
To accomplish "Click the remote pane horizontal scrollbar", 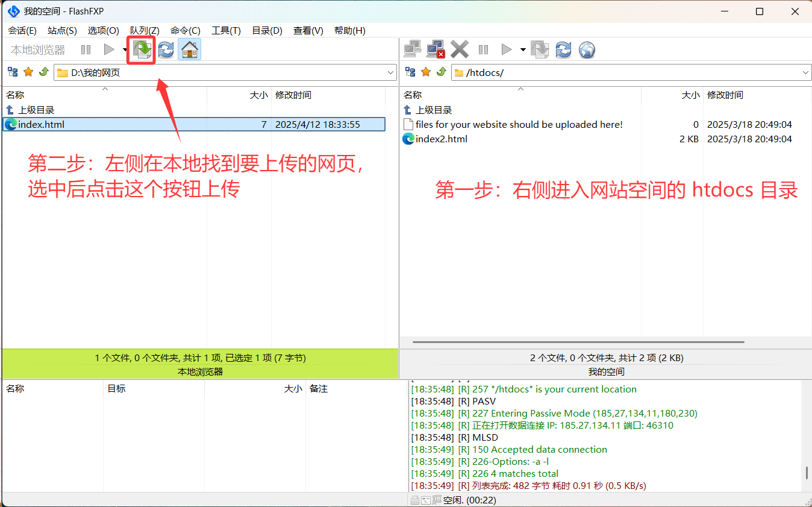I will (x=578, y=342).
